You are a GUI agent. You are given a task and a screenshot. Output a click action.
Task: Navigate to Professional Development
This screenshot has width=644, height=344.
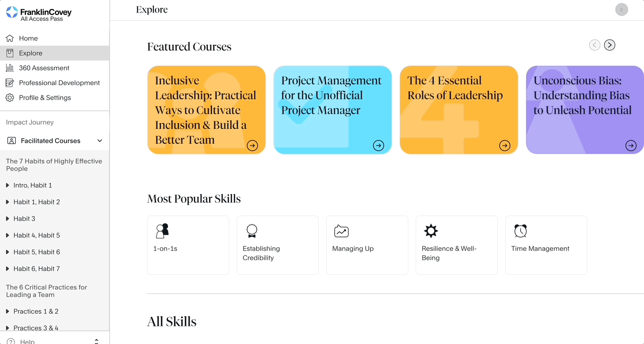(x=59, y=83)
